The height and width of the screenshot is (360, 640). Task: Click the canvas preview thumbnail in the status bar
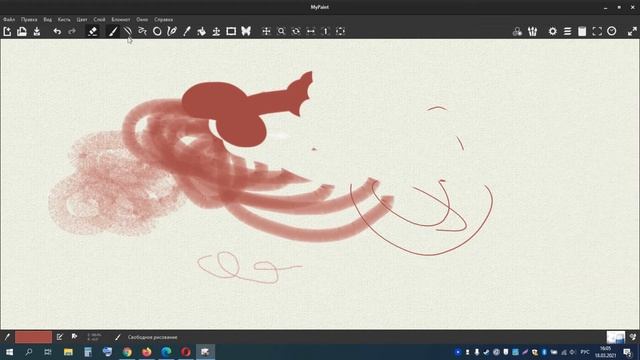tap(616, 337)
